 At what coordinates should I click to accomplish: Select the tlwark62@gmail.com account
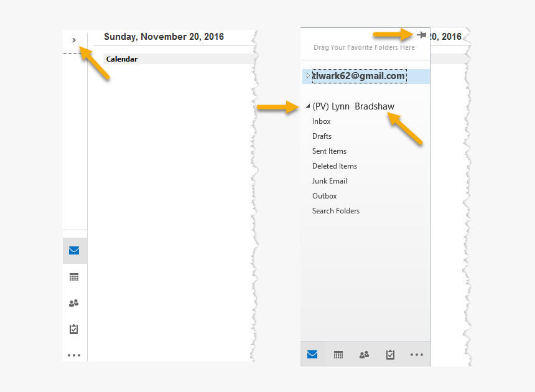click(x=358, y=76)
